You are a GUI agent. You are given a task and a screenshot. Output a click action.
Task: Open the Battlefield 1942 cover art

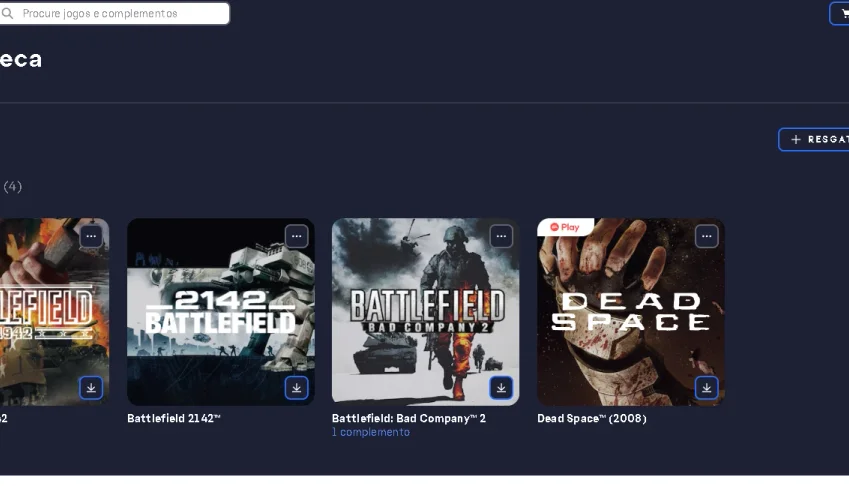[54, 312]
